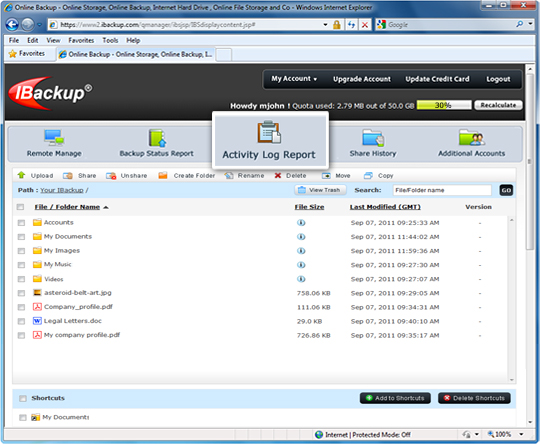Click the browser Stop icon

click(365, 24)
